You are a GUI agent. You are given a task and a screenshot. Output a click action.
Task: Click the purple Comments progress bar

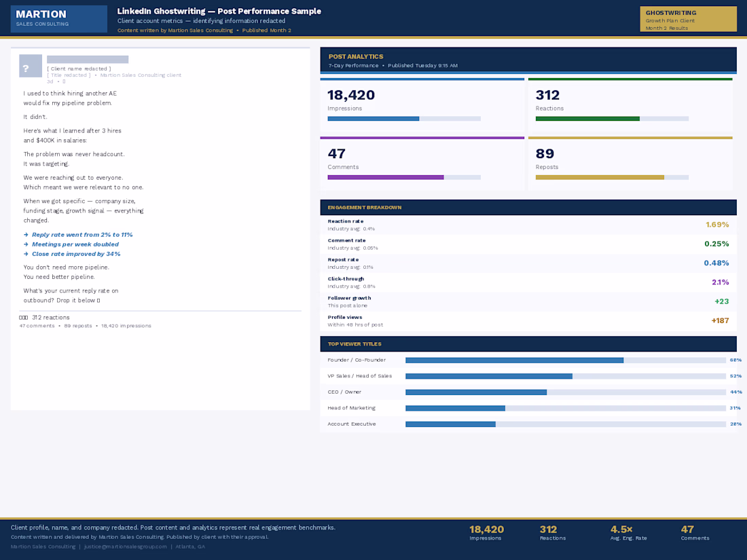pos(385,177)
